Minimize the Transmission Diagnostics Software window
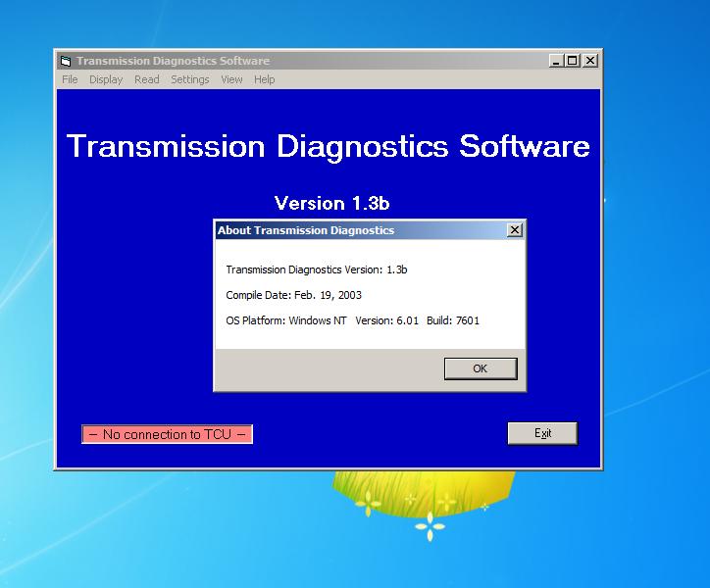Image resolution: width=710 pixels, height=588 pixels. click(x=556, y=61)
